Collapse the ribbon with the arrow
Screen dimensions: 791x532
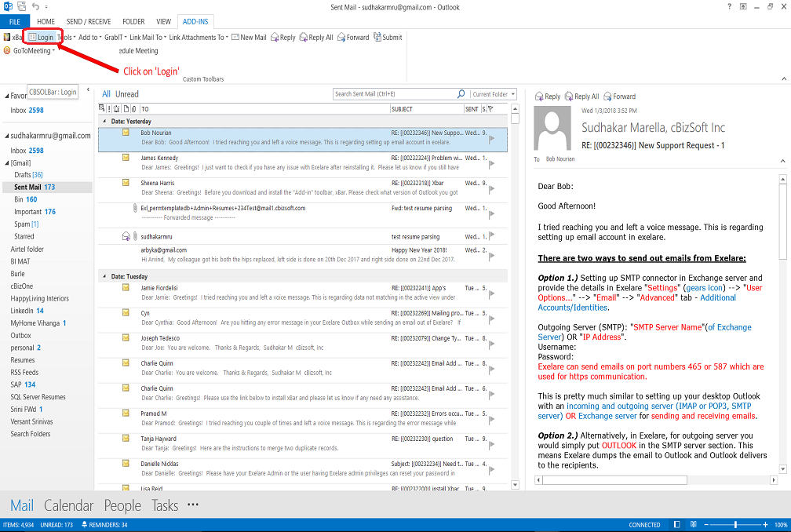click(784, 78)
